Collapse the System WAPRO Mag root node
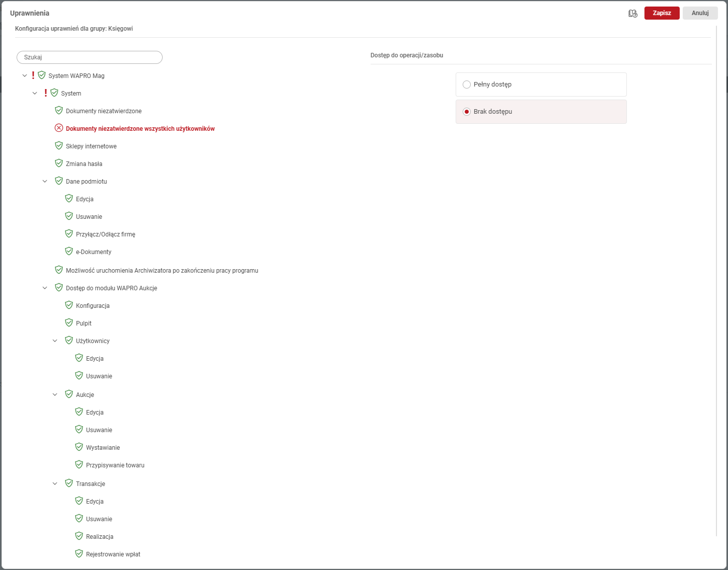This screenshot has width=728, height=570. (25, 76)
